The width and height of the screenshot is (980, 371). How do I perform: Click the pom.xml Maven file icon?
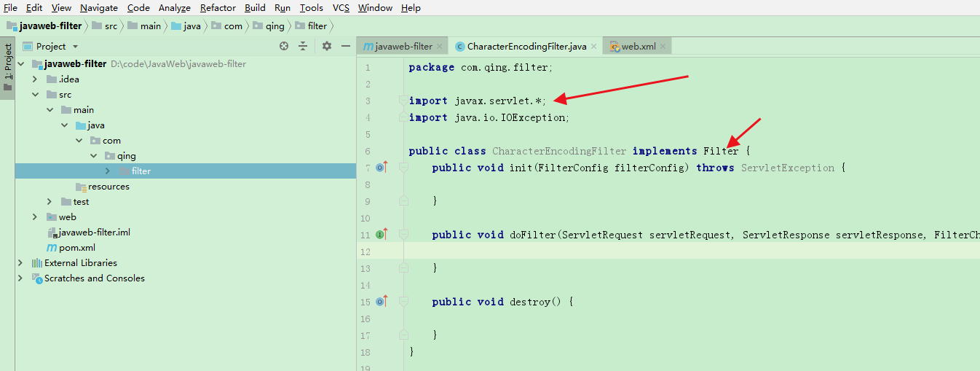52,248
